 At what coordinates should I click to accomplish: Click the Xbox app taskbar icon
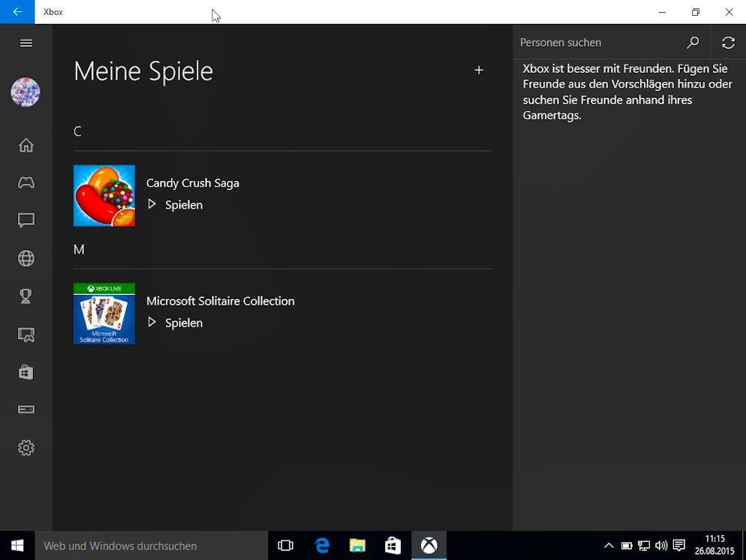[429, 546]
